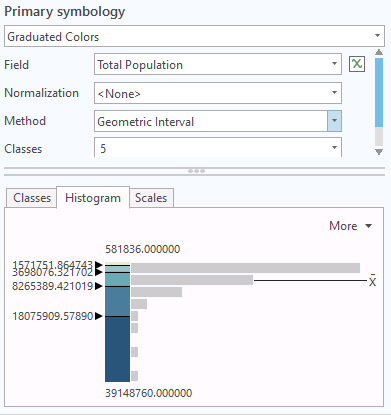Image resolution: width=391 pixels, height=415 pixels.
Task: Switch to the Scales tab
Action: (x=151, y=198)
